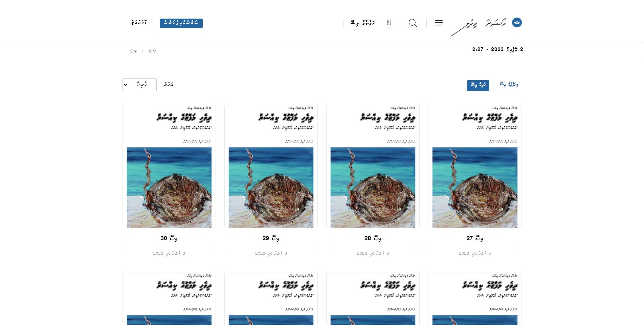Image resolution: width=644 pixels, height=325 pixels.
Task: Click the site name calligraphy logo
Action: click(x=479, y=26)
